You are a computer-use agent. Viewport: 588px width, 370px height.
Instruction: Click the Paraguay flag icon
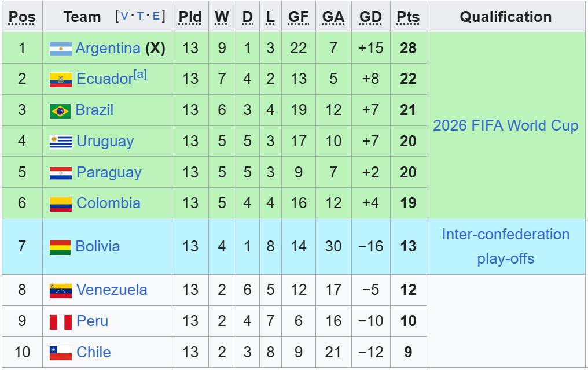point(60,173)
